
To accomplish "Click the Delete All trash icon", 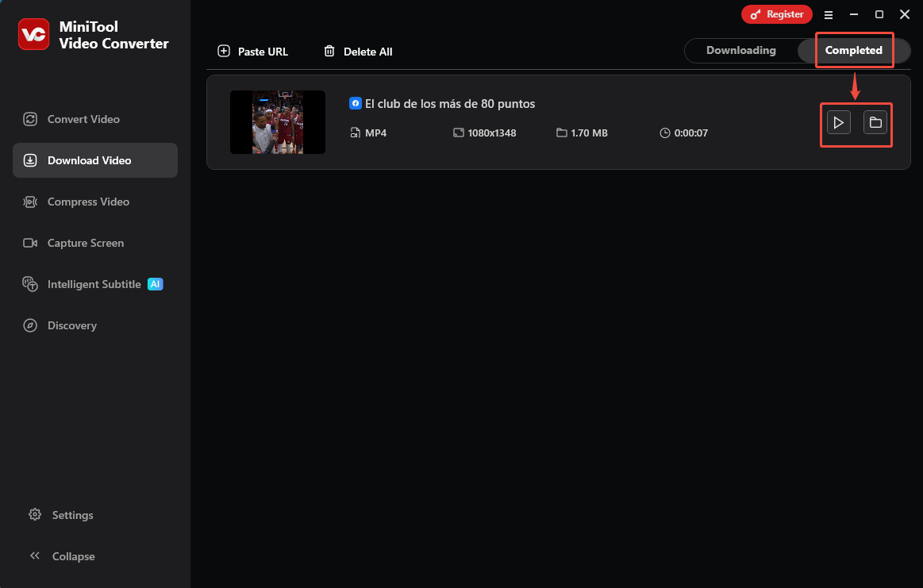I will [x=330, y=51].
